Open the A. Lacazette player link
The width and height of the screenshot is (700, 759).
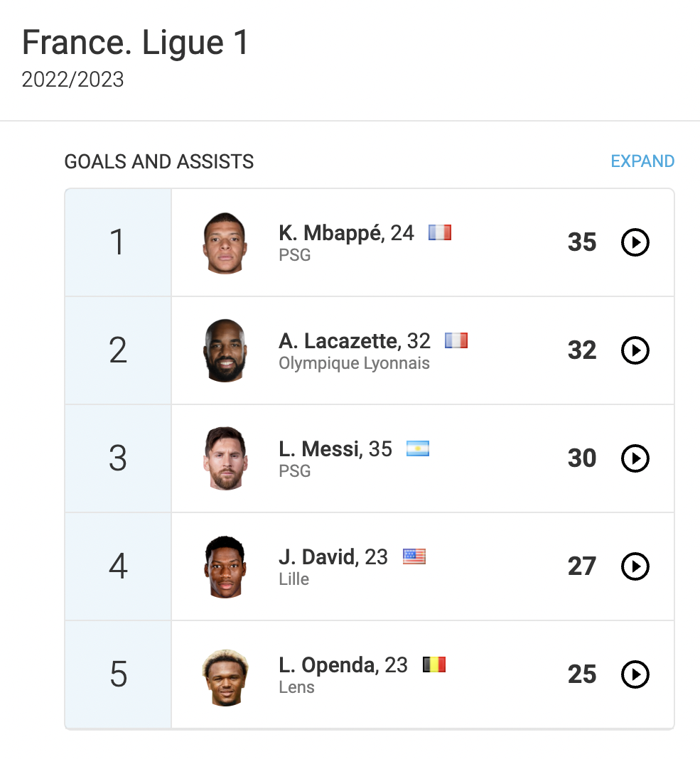(x=339, y=341)
